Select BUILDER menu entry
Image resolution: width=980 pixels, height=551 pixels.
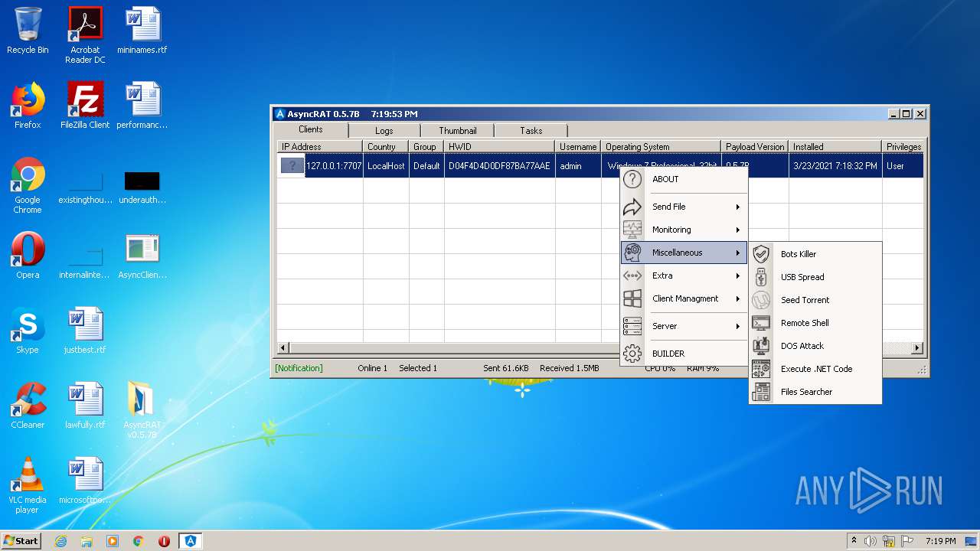coord(684,354)
